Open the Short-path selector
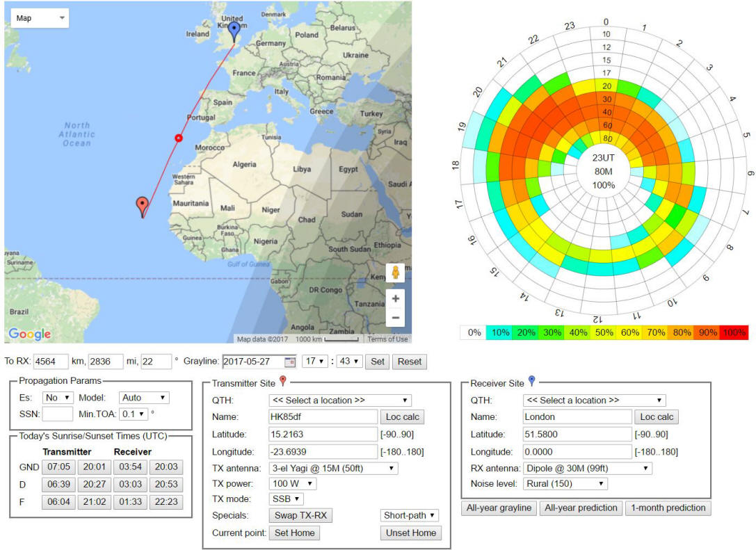Image resolution: width=756 pixels, height=550 pixels. pos(410,515)
